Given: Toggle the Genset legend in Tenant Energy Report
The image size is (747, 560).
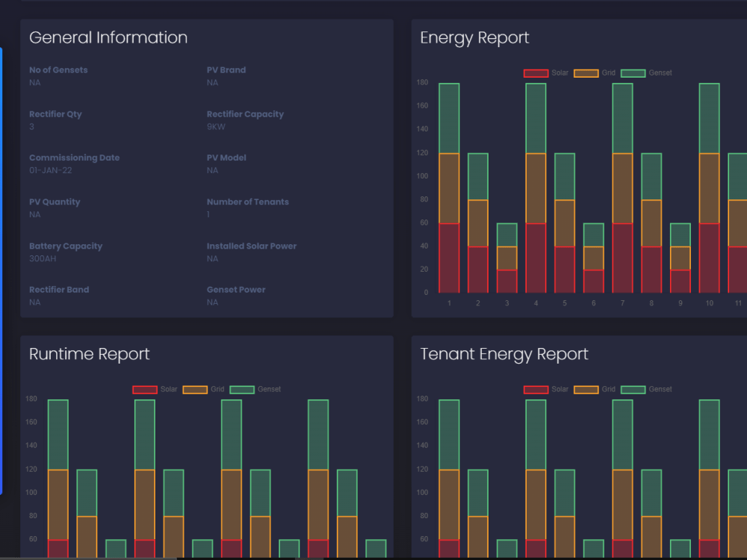Looking at the screenshot, I should pyautogui.click(x=633, y=389).
